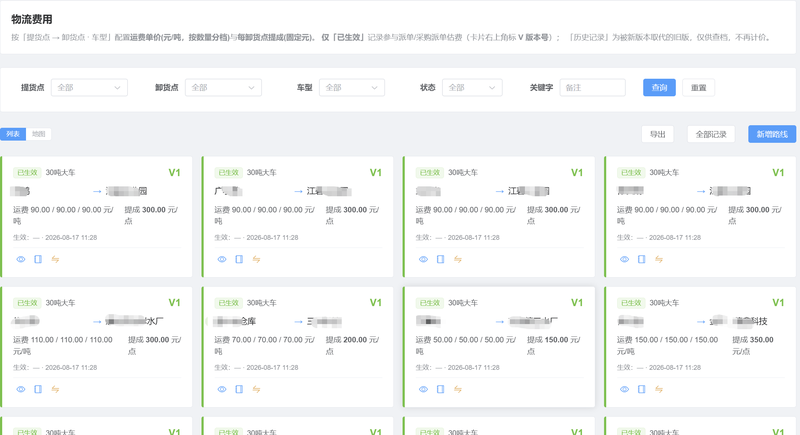Open eye view icon on 70.00 freight card
The width and height of the screenshot is (800, 435).
[222, 389]
